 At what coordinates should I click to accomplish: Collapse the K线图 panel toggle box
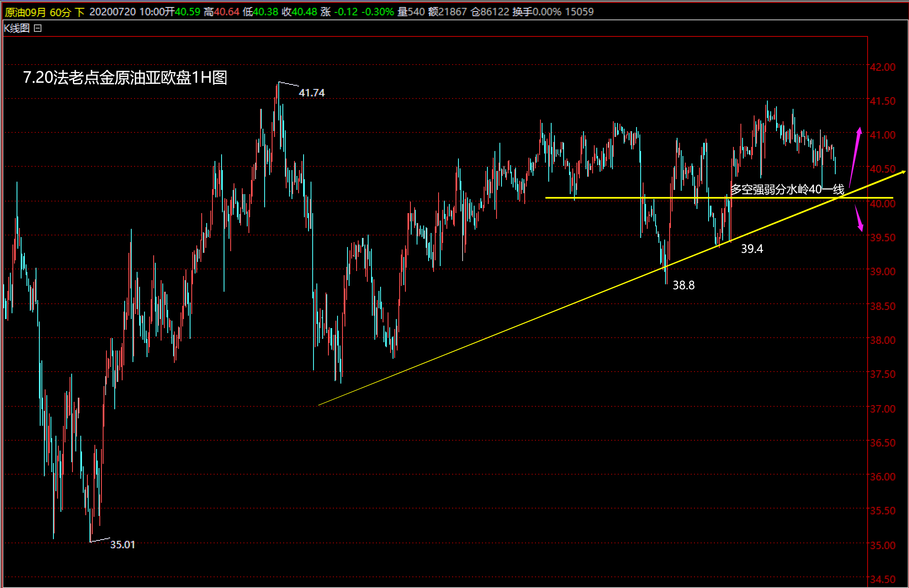point(38,28)
